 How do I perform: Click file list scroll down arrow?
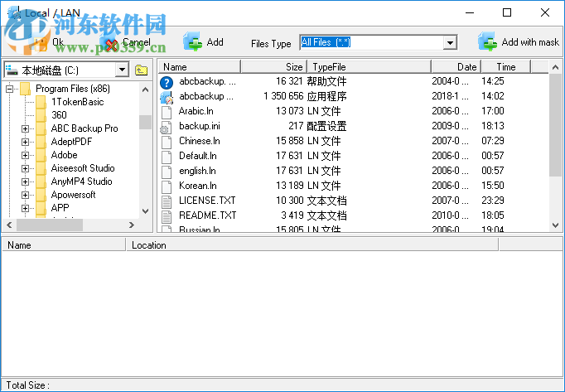coord(555,225)
